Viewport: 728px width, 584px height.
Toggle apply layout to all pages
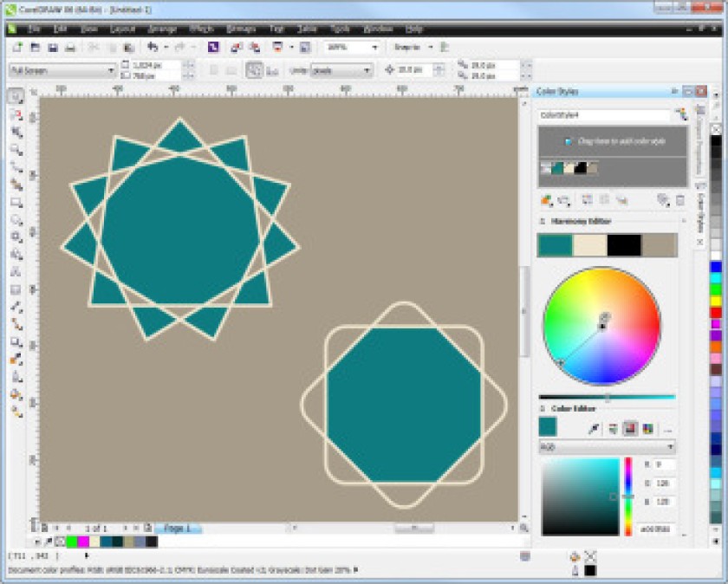254,70
